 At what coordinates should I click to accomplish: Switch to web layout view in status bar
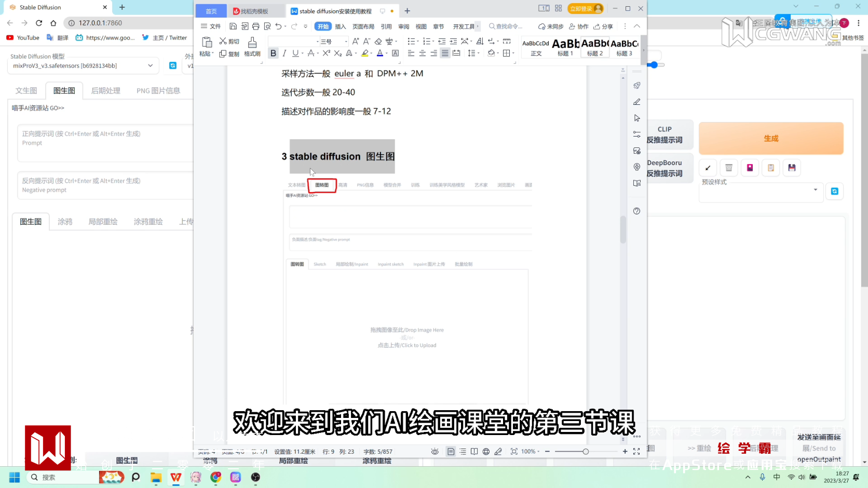coord(486,452)
